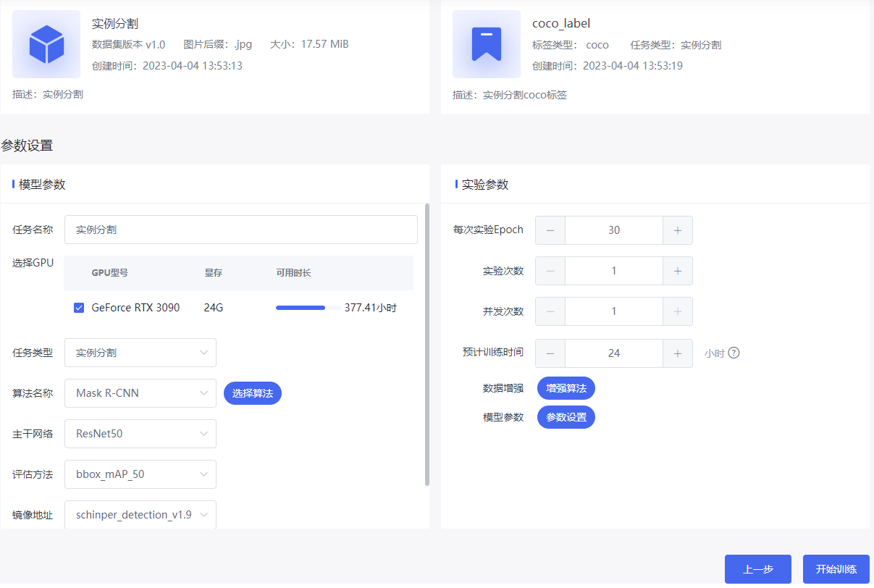
Task: Increase 每次实验Epoch with plus button
Action: tap(678, 230)
